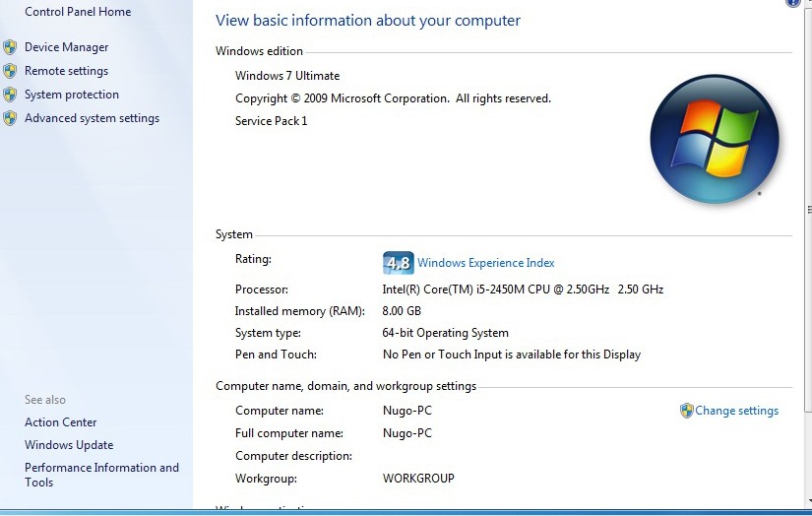This screenshot has width=812, height=516.
Task: Click the 4.8 rating badge icon
Action: 398,263
